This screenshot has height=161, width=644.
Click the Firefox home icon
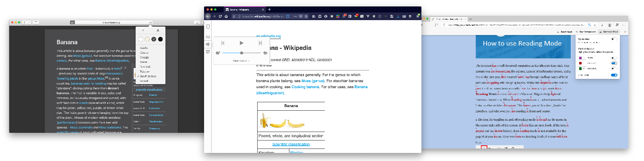pos(226,17)
